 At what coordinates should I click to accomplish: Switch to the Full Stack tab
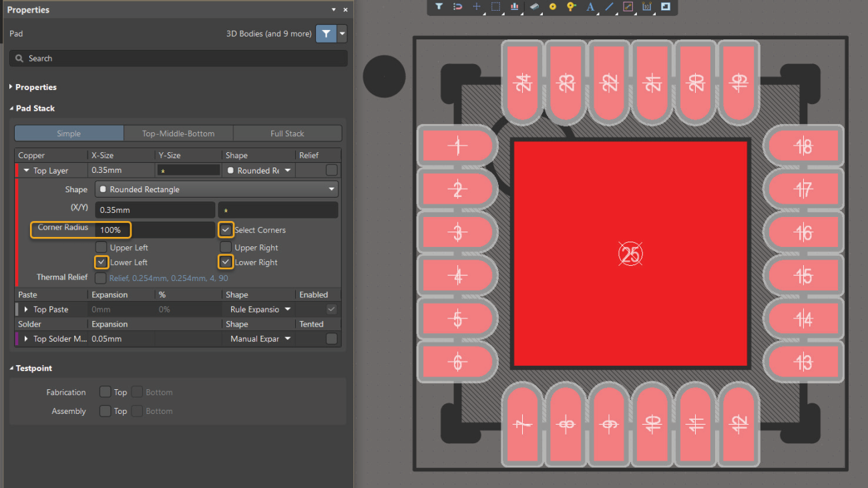(x=287, y=133)
